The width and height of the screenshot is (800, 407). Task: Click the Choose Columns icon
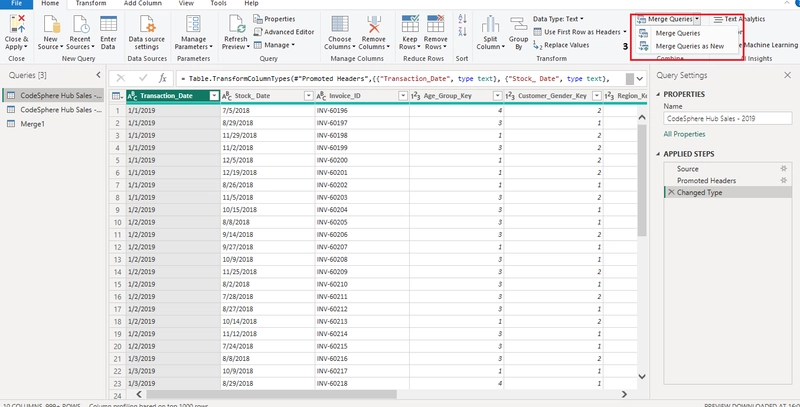coord(340,24)
